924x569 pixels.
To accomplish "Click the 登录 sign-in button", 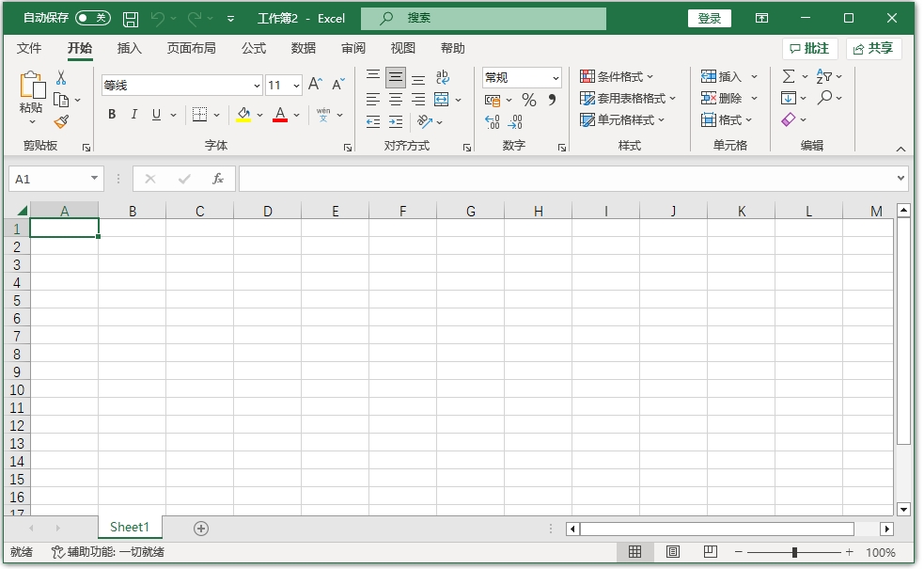I will pyautogui.click(x=710, y=18).
